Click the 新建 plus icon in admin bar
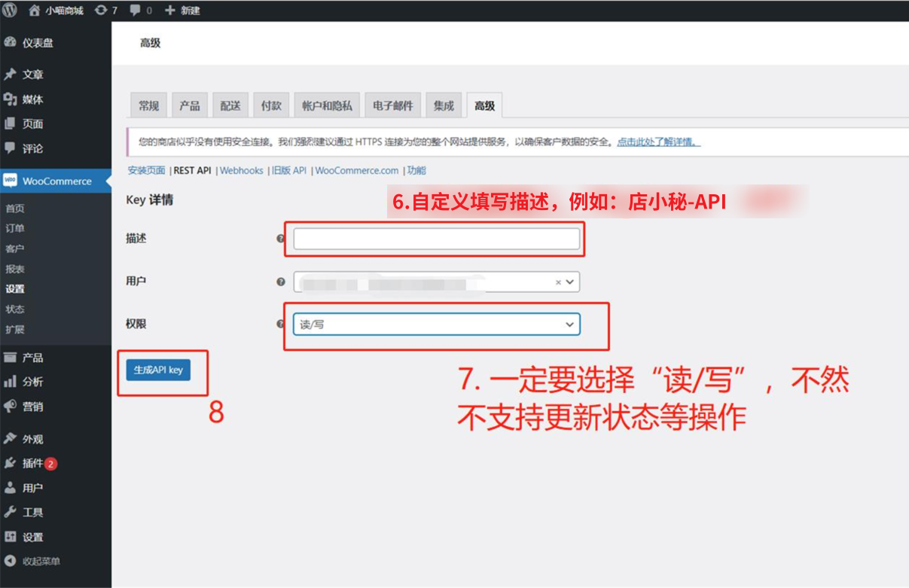The width and height of the screenshot is (909, 588). [169, 11]
